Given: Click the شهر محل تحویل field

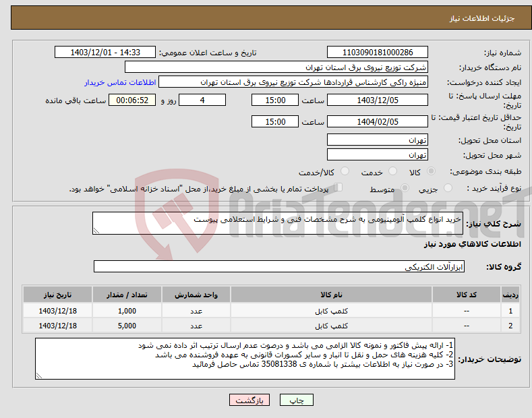Looking at the screenshot, I should pyautogui.click(x=378, y=154).
